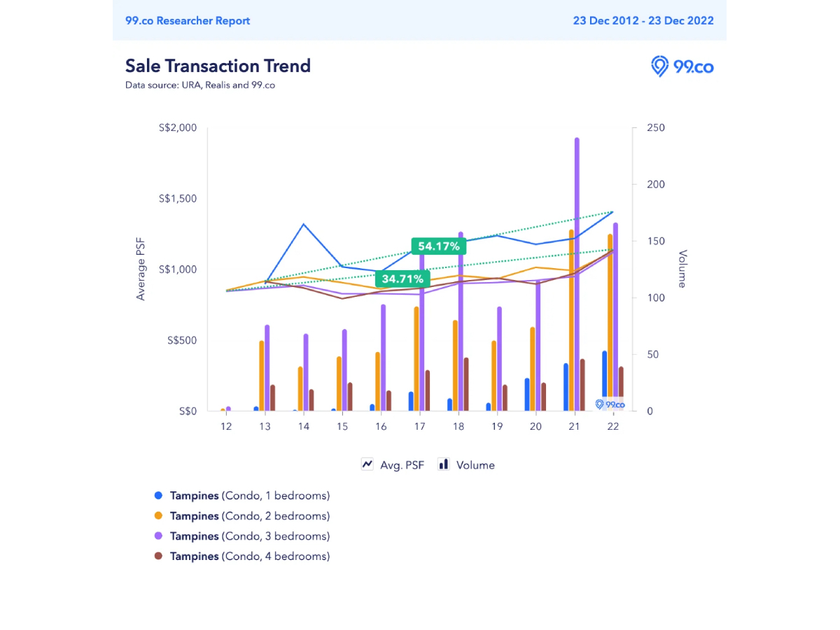Screen dimensions: 840x630
Task: Click the blue dot for 1 bedrooms
Action: pos(158,496)
